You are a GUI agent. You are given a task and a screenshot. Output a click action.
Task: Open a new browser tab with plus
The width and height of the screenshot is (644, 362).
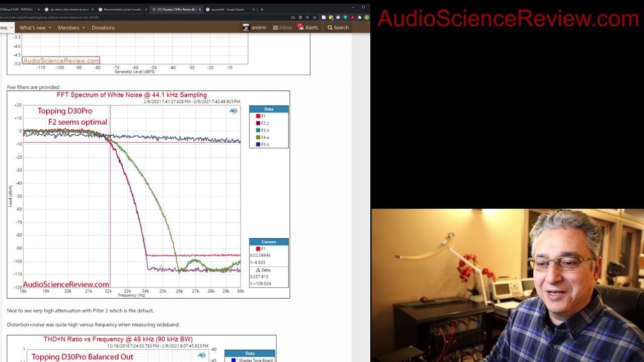tap(262, 9)
